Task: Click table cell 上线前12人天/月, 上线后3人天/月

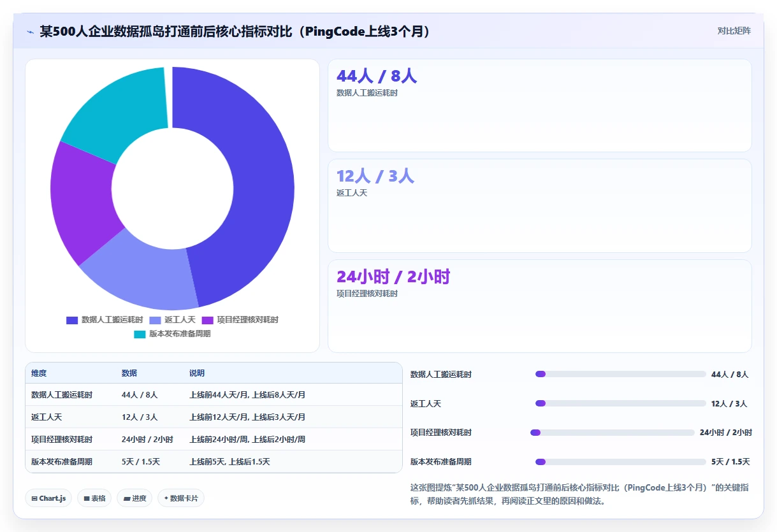Action: pyautogui.click(x=247, y=417)
